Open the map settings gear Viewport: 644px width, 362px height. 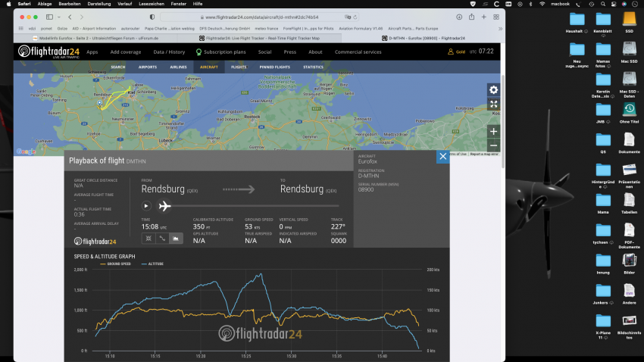coord(493,90)
